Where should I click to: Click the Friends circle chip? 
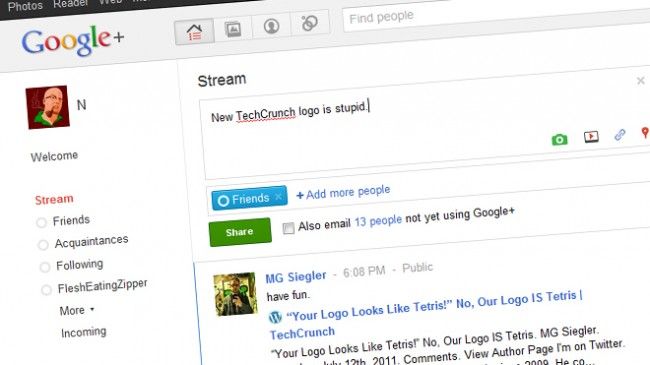click(x=249, y=198)
